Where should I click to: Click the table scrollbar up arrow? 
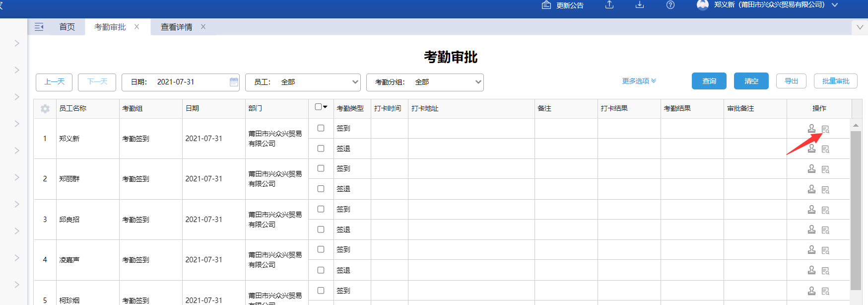(856, 125)
